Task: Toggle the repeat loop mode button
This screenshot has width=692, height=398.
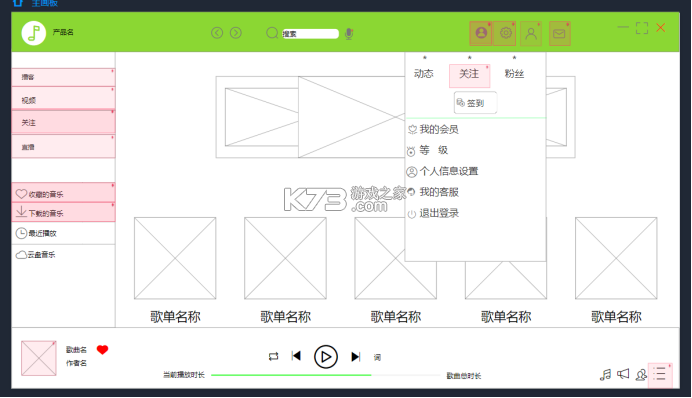Action: [x=274, y=357]
